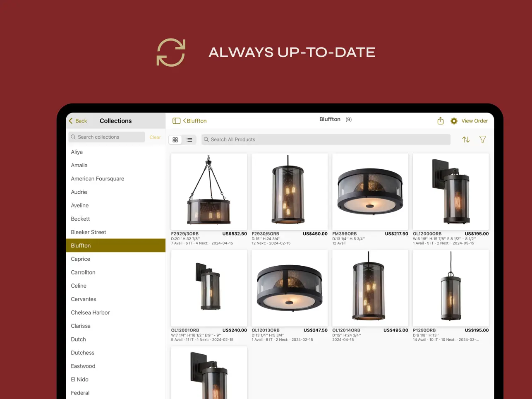The height and width of the screenshot is (399, 532).
Task: Select the American Foursquare collection
Action: click(115, 179)
